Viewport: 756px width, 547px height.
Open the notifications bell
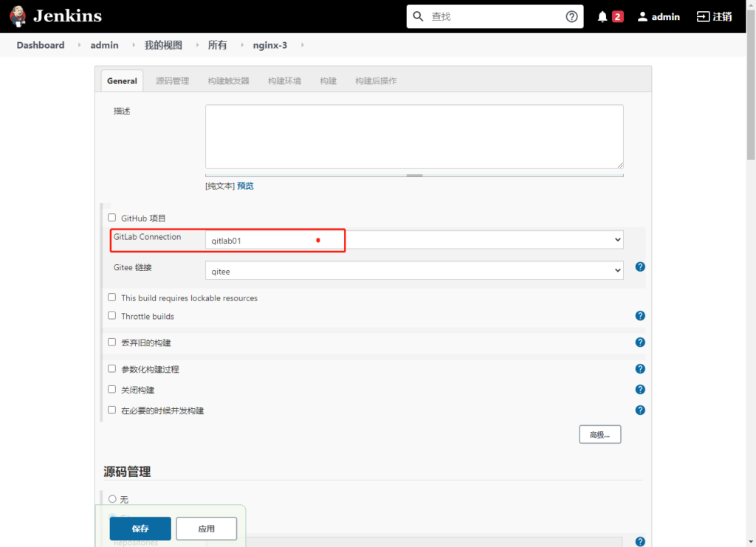(x=602, y=17)
